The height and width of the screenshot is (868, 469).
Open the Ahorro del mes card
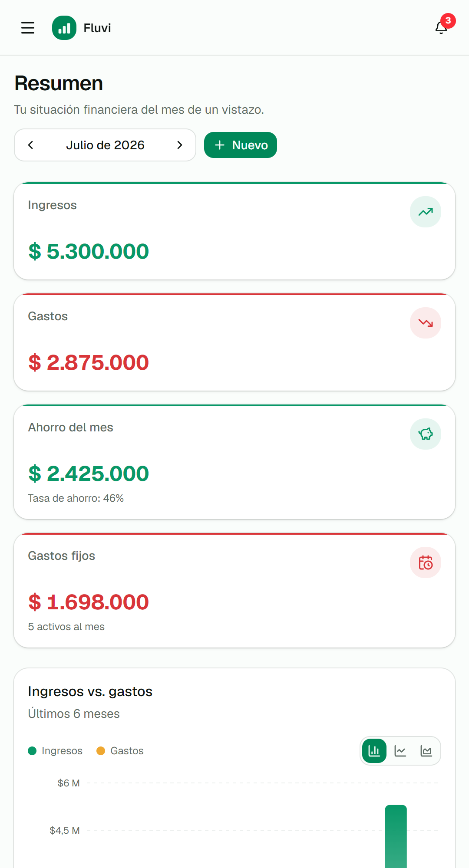(x=234, y=462)
